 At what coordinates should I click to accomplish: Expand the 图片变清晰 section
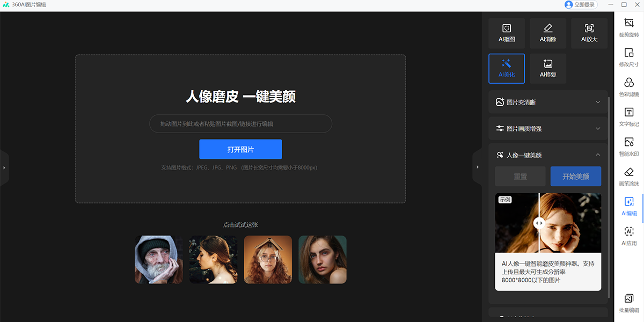click(x=547, y=102)
